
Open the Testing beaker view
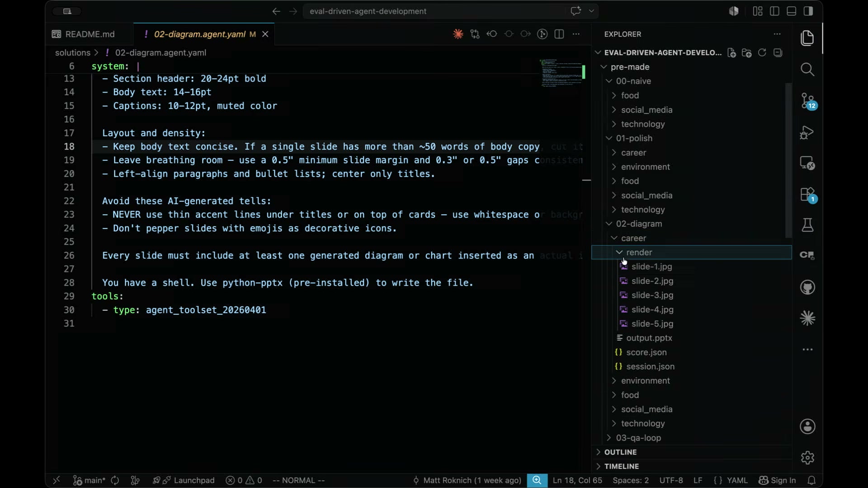[807, 225]
